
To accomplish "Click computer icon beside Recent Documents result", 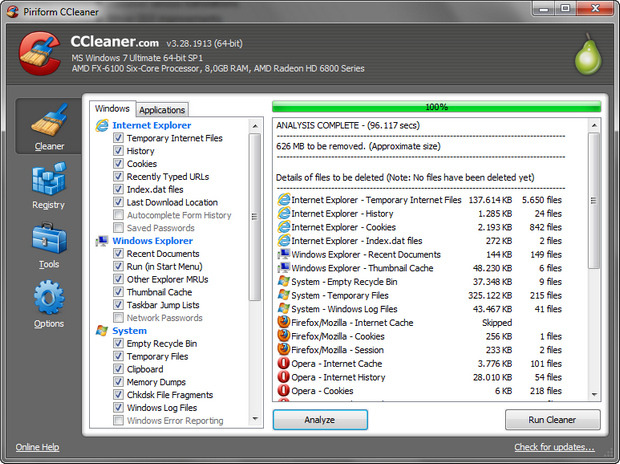I will (x=284, y=254).
